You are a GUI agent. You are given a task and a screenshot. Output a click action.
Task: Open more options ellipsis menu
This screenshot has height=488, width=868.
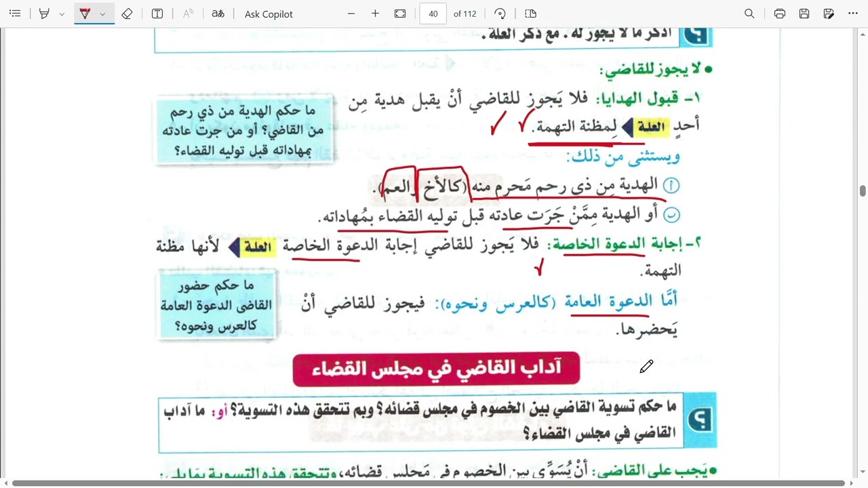(x=853, y=14)
